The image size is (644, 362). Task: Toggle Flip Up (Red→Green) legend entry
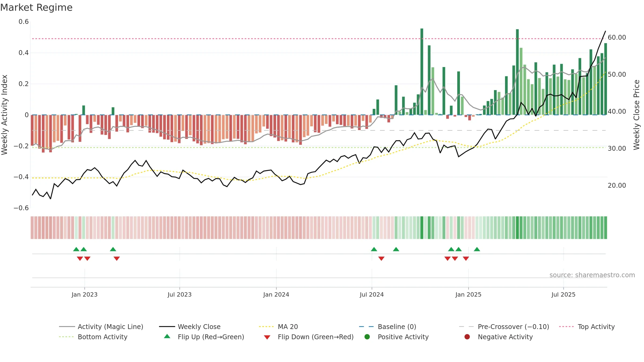[x=204, y=337]
